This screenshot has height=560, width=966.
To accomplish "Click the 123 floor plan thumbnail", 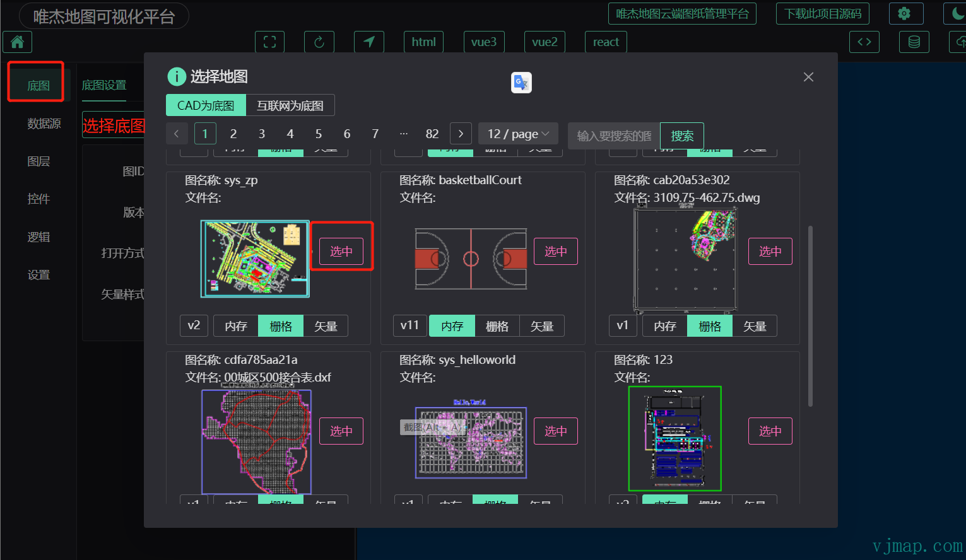I will point(675,438).
